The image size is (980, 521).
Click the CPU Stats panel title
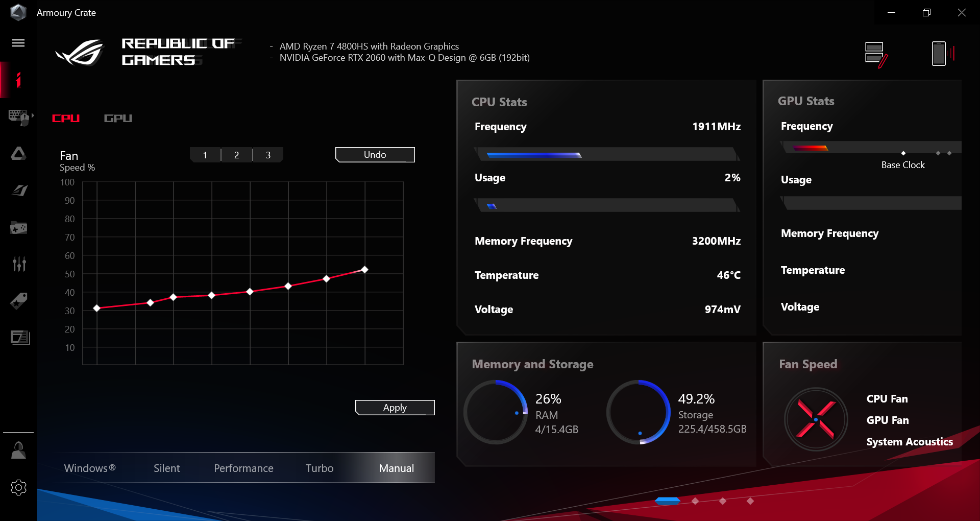[x=499, y=102]
